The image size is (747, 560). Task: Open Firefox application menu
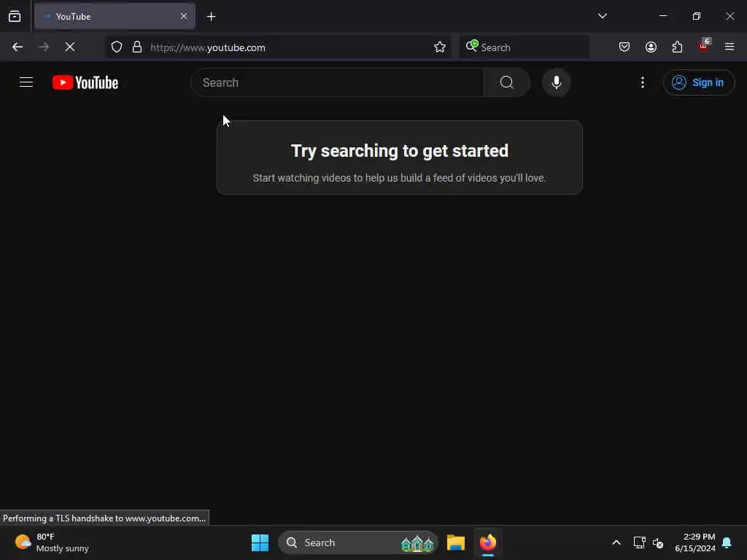(x=729, y=47)
